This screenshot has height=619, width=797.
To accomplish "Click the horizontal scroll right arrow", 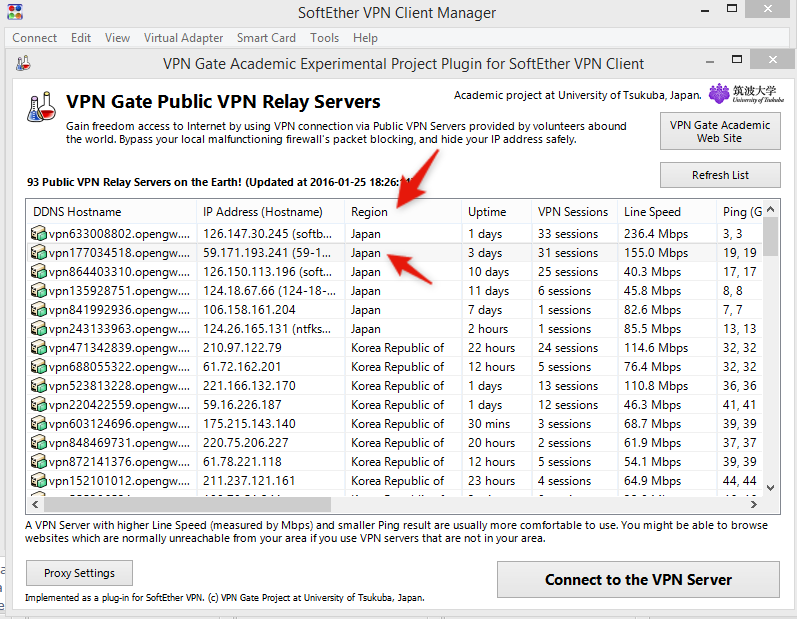I will point(754,505).
